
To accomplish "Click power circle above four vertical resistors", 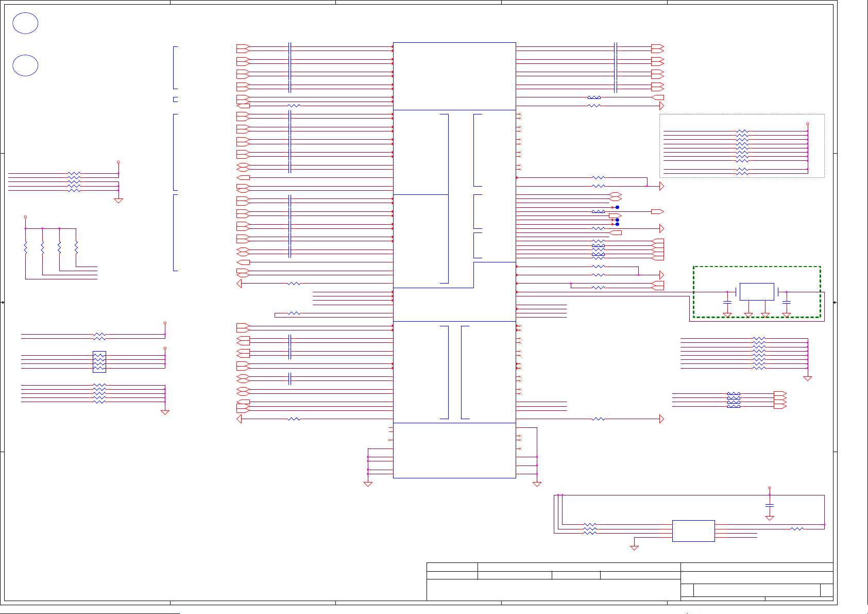I will point(25,217).
